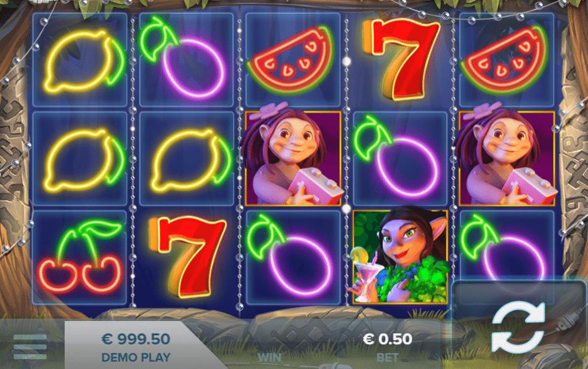Open the € 0.50 bet setting

click(387, 346)
